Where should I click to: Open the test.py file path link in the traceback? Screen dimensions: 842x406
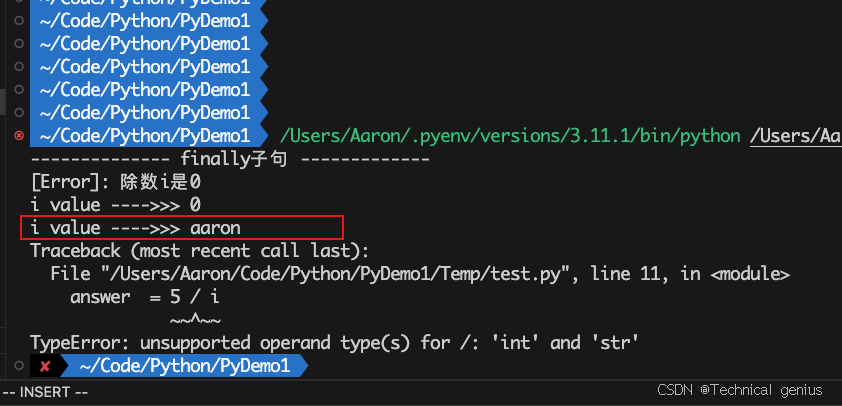click(x=336, y=274)
